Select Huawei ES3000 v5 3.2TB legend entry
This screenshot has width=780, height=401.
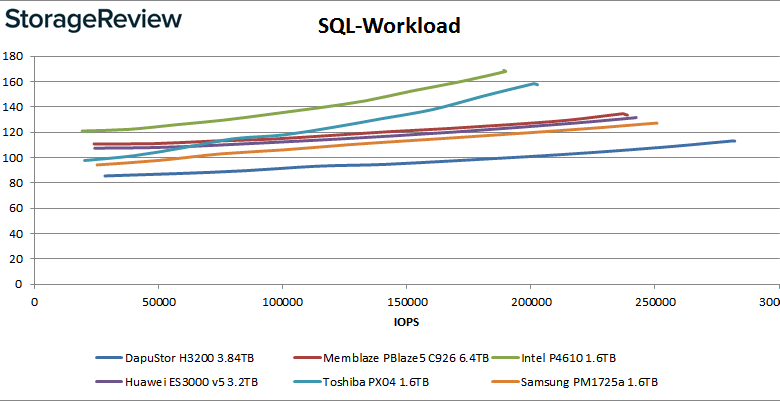(x=177, y=382)
